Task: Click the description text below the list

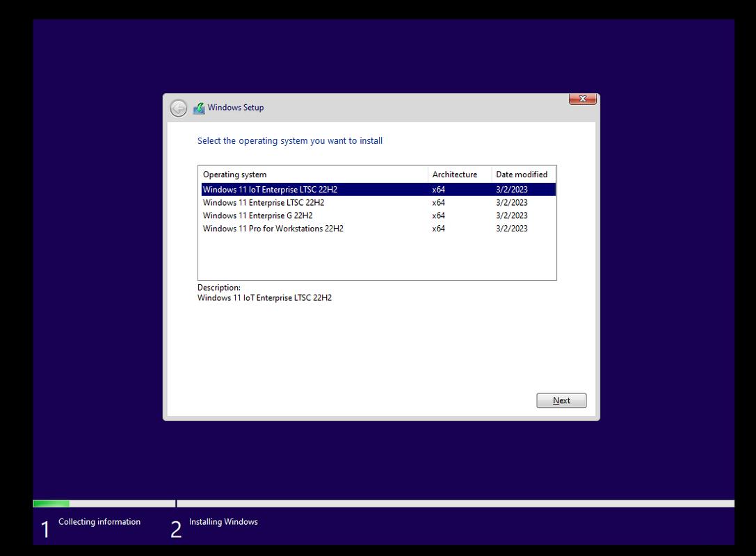Action: (x=264, y=297)
